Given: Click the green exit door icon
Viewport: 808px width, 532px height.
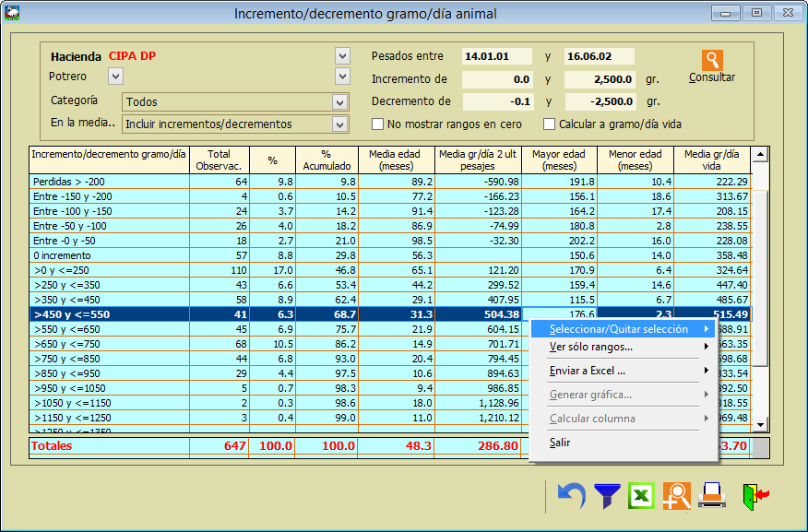Looking at the screenshot, I should [755, 496].
